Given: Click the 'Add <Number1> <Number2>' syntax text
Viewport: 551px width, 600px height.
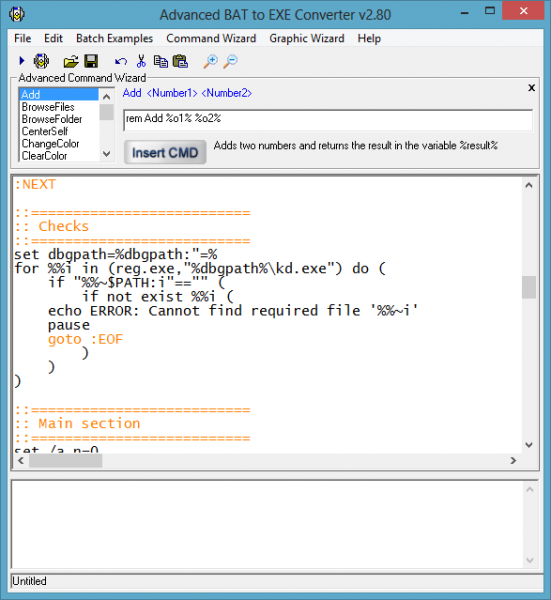Looking at the screenshot, I should tap(187, 93).
